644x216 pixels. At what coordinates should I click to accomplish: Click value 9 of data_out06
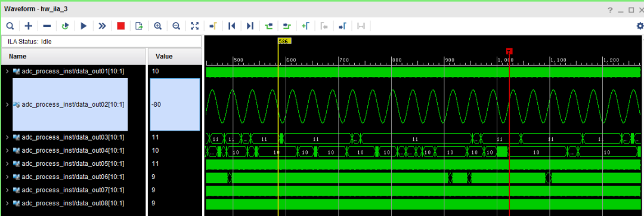coord(153,177)
